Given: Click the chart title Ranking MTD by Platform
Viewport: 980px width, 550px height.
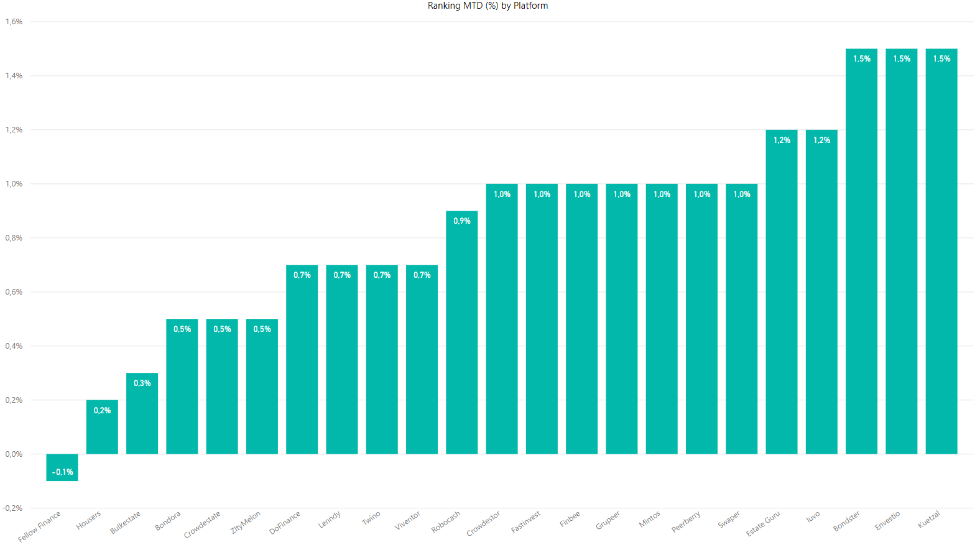Looking at the screenshot, I should (x=488, y=6).
